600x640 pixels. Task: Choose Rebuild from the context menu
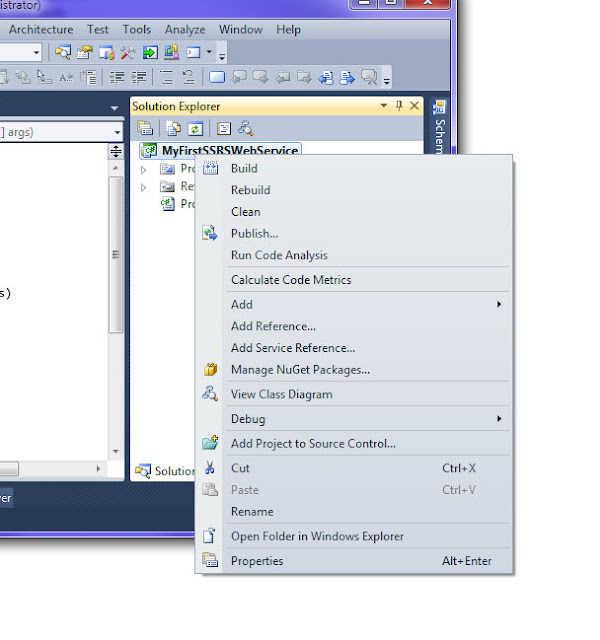tap(353, 190)
